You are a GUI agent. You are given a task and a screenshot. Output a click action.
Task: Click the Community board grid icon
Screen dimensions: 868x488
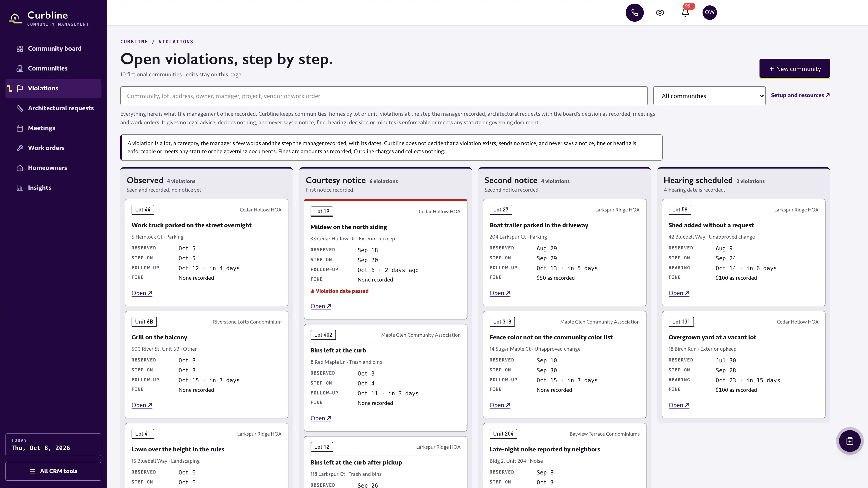point(20,49)
